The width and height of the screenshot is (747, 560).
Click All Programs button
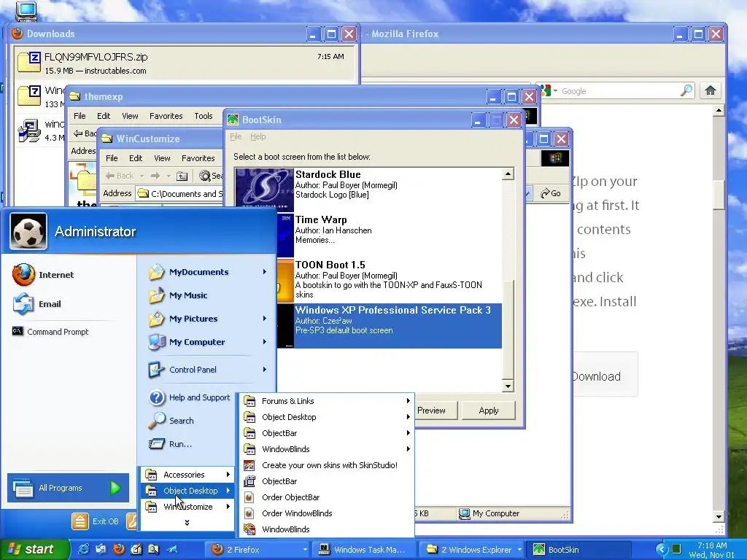coord(68,488)
